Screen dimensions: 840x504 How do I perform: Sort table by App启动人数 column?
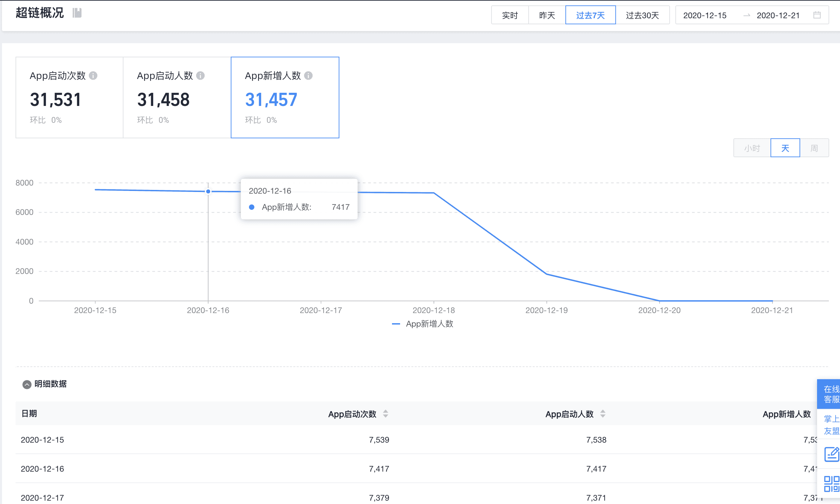(603, 414)
